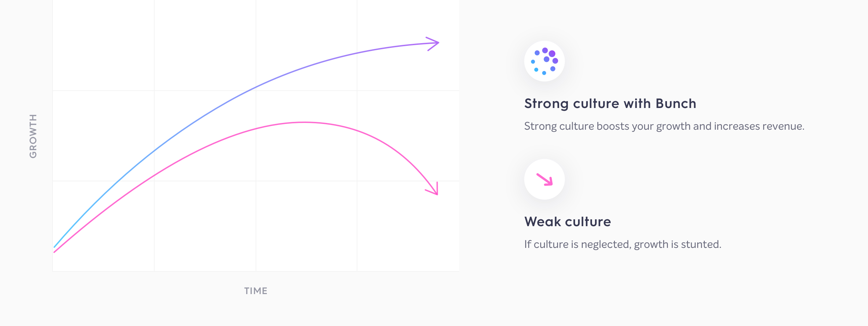Click the GROWTH axis label
The image size is (868, 326).
point(33,136)
